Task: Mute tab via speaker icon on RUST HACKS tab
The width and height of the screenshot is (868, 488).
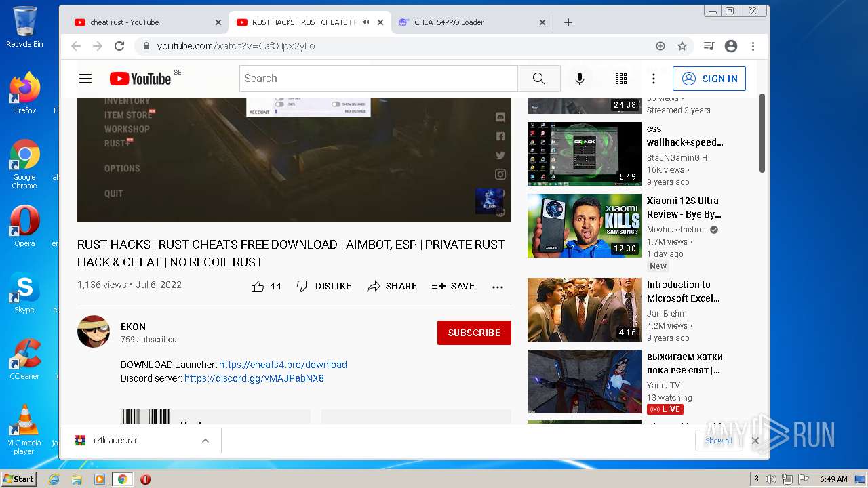Action: click(366, 22)
